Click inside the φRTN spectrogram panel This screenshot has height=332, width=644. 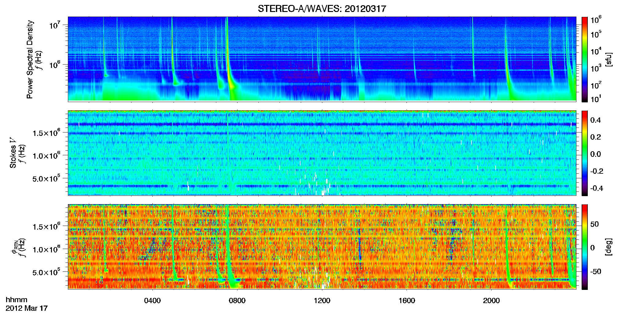[322, 247]
